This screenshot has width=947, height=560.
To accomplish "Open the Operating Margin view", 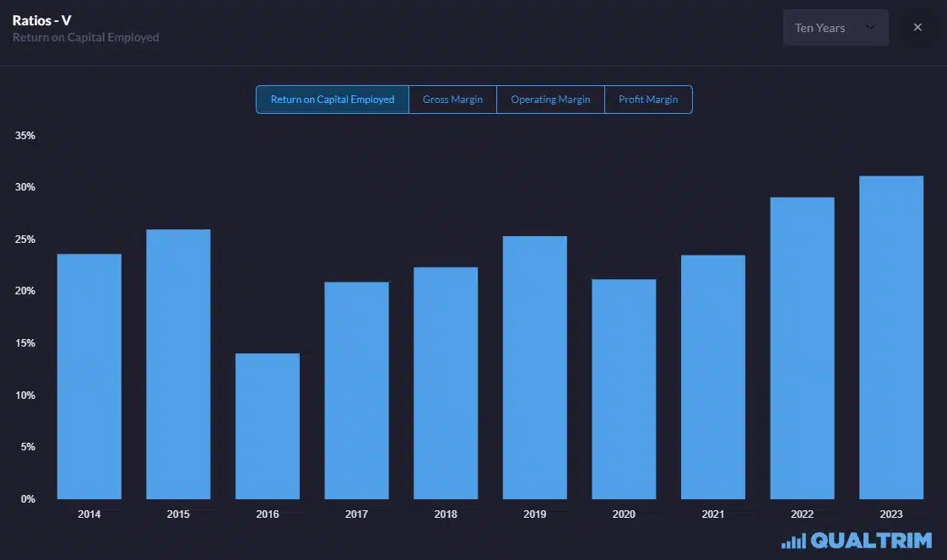I will point(550,99).
